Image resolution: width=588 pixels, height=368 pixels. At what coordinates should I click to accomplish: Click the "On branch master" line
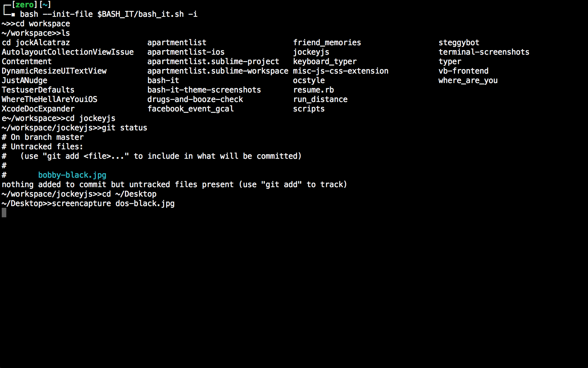click(47, 137)
